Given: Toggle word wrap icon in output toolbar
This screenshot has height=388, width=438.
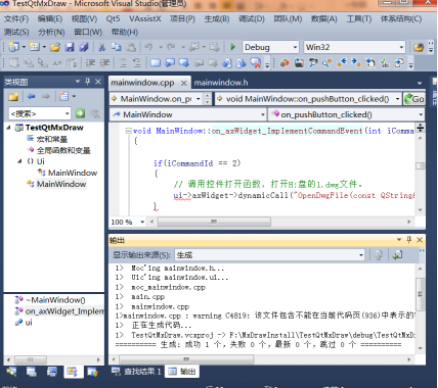Looking at the screenshot, I should click(x=397, y=255).
